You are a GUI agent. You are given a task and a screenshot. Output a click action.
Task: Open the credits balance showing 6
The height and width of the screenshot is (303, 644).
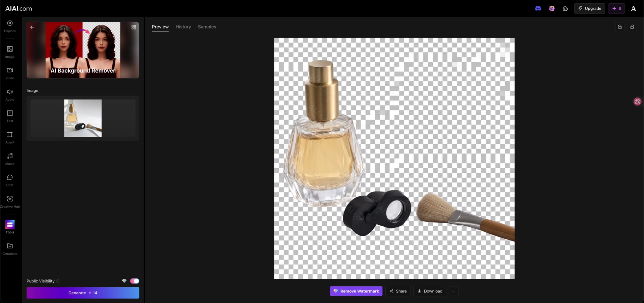pos(616,8)
